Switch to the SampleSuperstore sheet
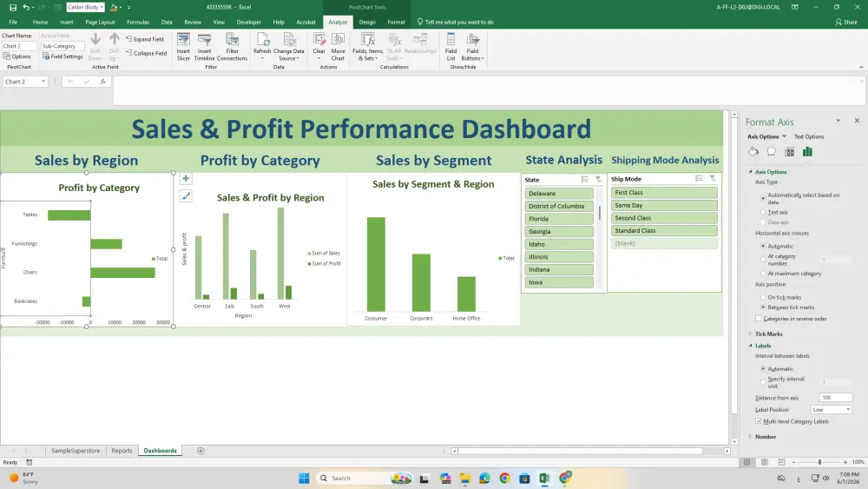 pos(76,451)
